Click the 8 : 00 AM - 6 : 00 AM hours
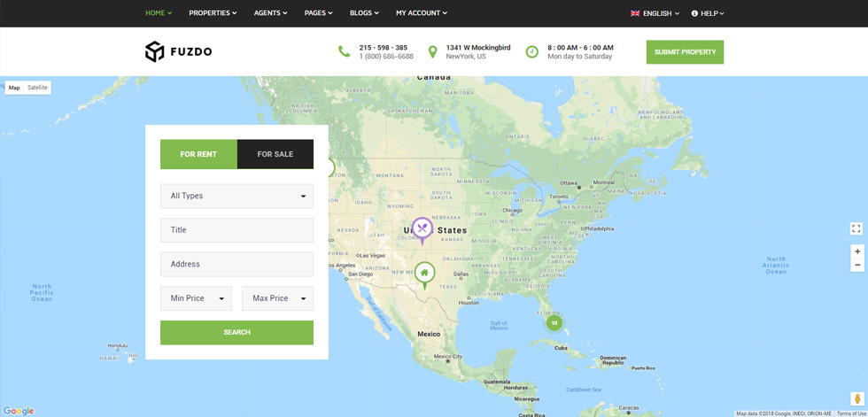 (581, 48)
